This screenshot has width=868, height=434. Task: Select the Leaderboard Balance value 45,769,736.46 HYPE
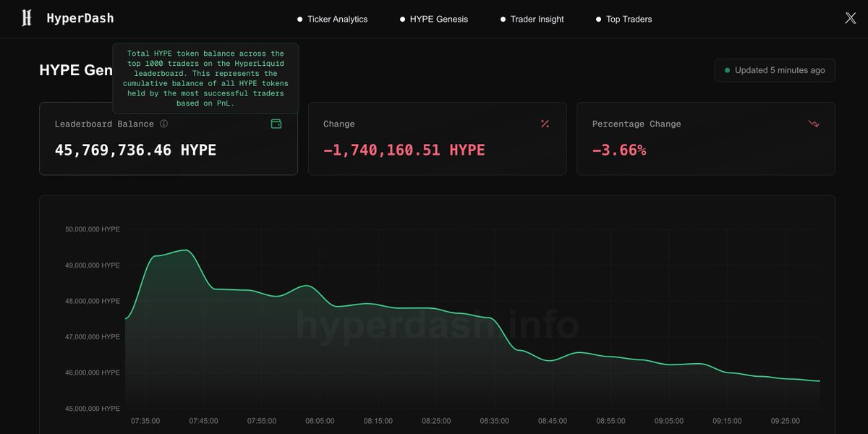coord(135,150)
